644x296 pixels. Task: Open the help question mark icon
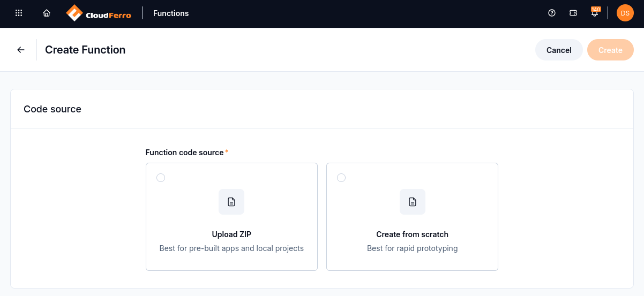pyautogui.click(x=552, y=13)
